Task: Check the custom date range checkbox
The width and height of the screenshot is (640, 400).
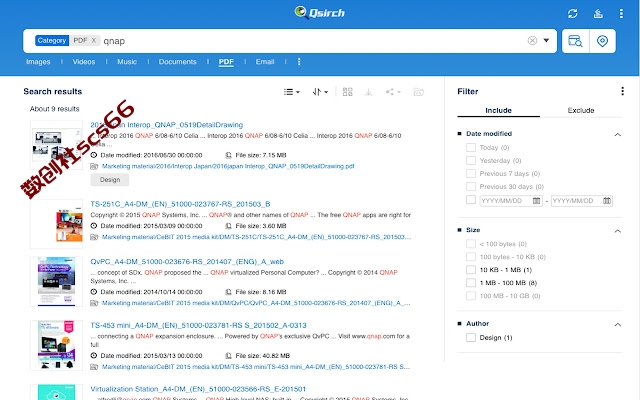Action: click(x=471, y=200)
